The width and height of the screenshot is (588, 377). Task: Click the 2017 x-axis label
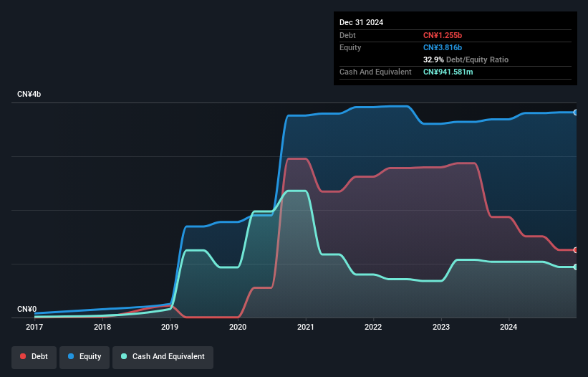pos(34,327)
